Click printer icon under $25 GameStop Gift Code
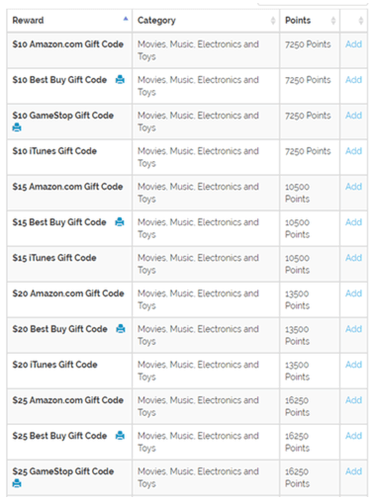Viewport: 374px width, 500px height. tap(17, 483)
